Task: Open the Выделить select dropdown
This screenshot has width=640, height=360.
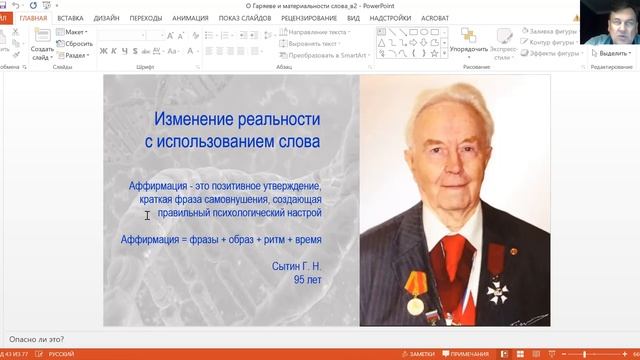Action: point(611,53)
